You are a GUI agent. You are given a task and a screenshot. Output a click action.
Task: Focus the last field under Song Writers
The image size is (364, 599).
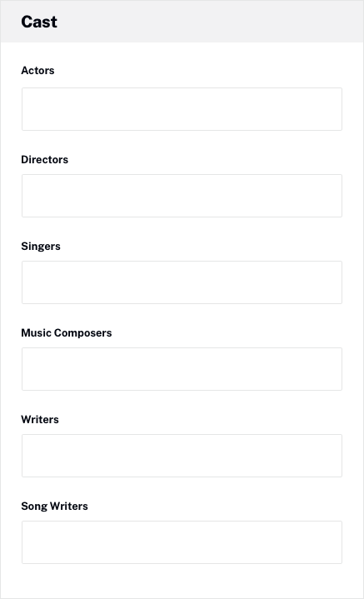click(x=182, y=542)
